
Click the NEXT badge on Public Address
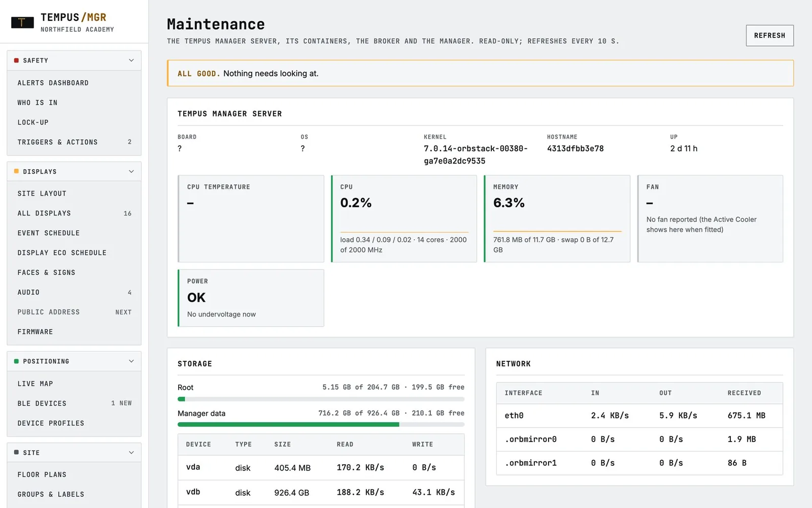click(123, 312)
